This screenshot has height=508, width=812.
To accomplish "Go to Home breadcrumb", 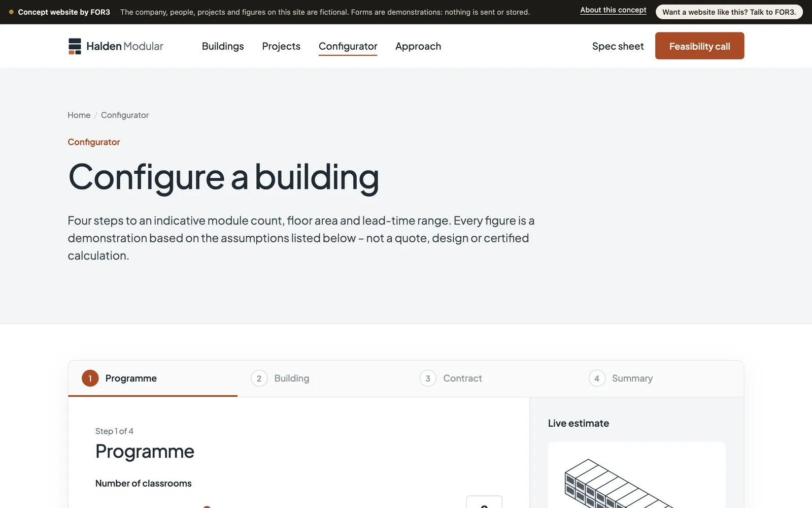I will click(x=79, y=115).
